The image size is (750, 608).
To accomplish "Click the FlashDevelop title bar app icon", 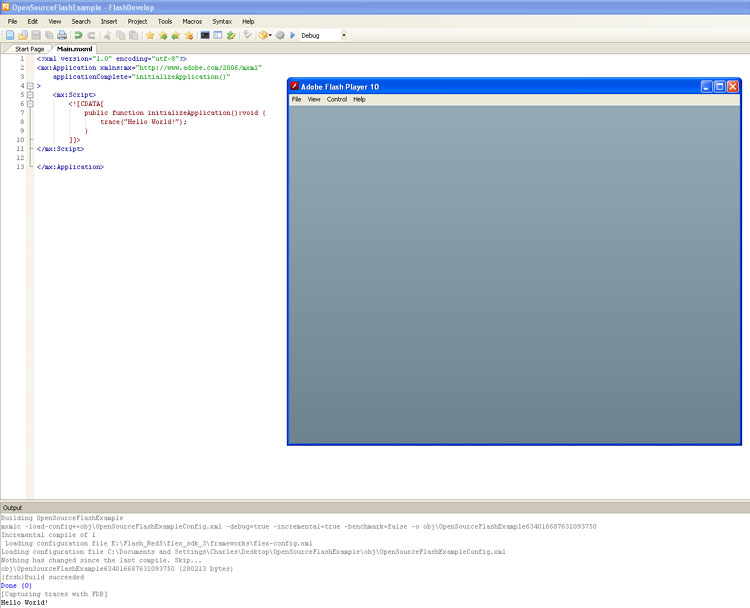I will pos(6,7).
